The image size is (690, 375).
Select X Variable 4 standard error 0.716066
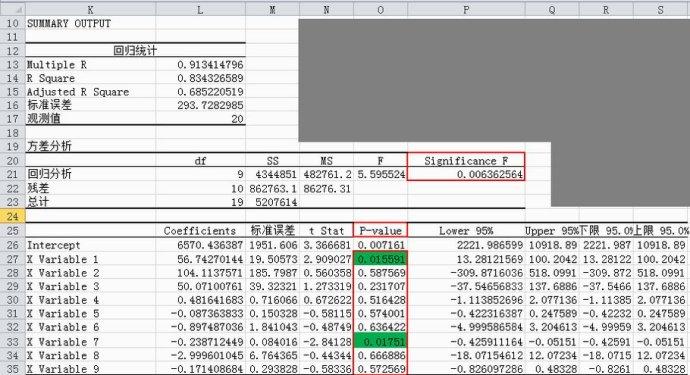[x=272, y=300]
